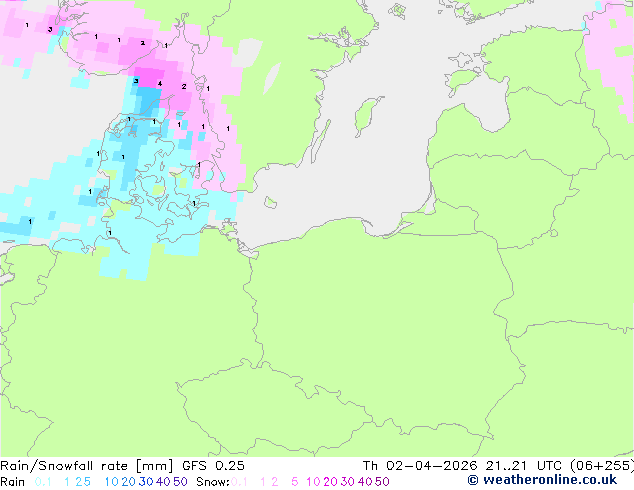Image resolution: width=634 pixels, height=490 pixels.
Task: Select the Snow legend 40 value
Action: [x=365, y=482]
